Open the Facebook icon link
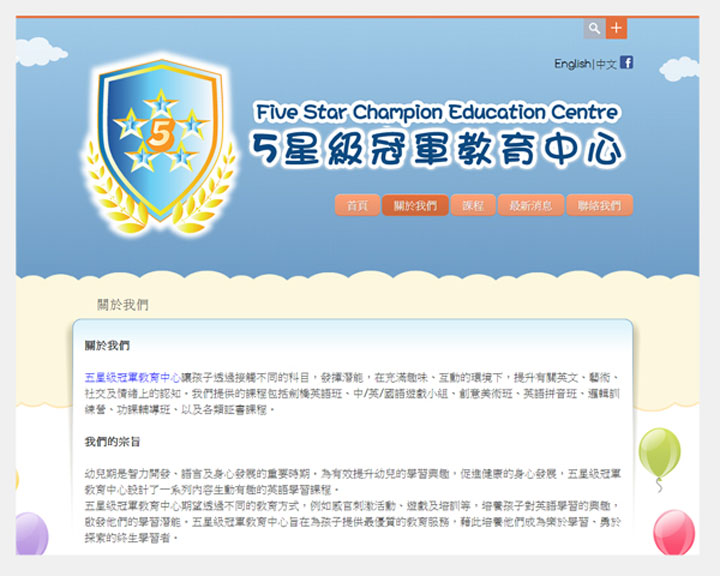Viewport: 720px width, 576px height. (627, 62)
